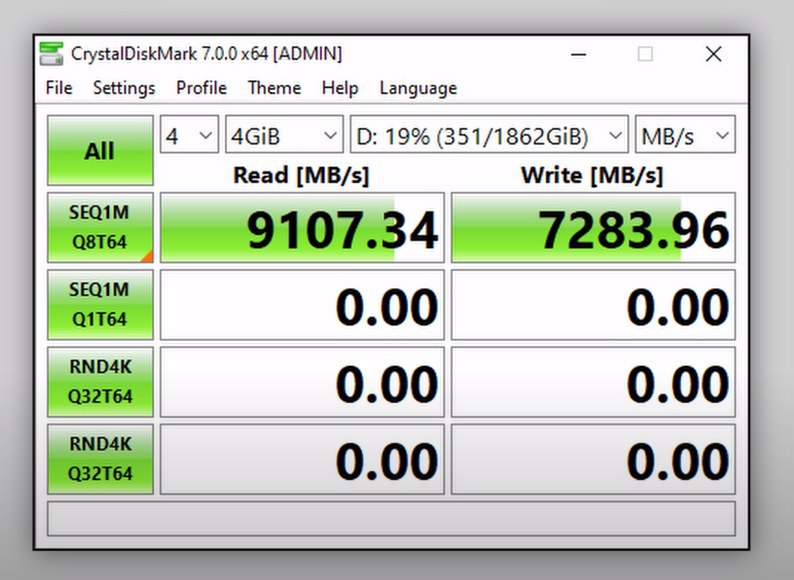
Task: Click the Read [MB/s] column header
Action: point(301,175)
